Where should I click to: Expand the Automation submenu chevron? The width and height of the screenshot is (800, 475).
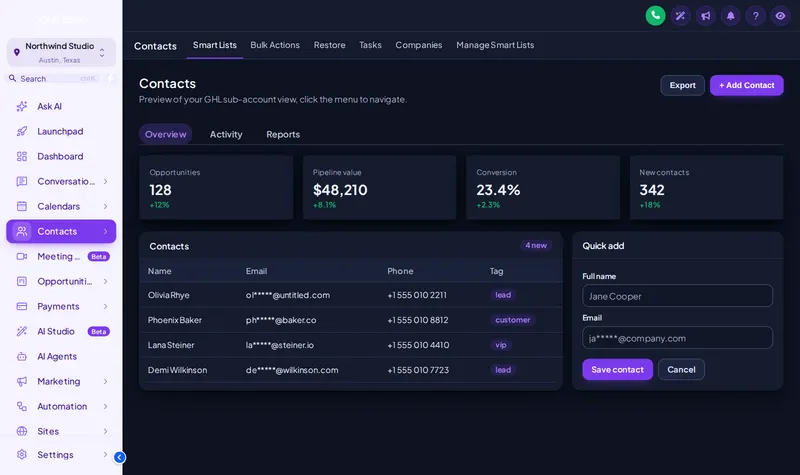(x=105, y=406)
